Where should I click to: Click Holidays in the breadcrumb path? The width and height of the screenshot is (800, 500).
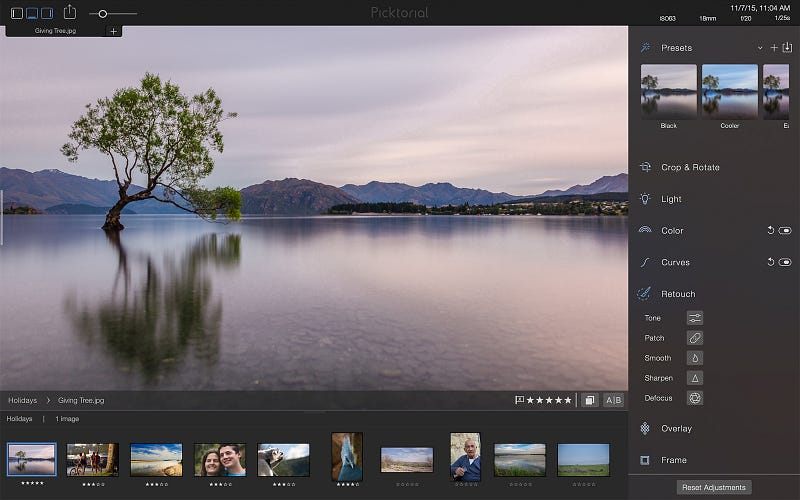pyautogui.click(x=22, y=401)
